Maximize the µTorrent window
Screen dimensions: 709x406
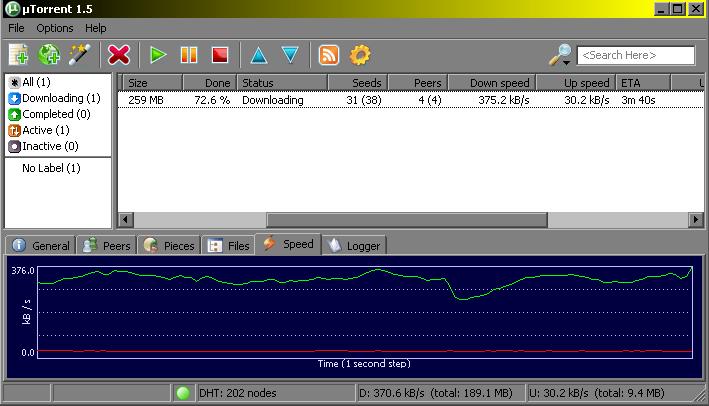(678, 9)
